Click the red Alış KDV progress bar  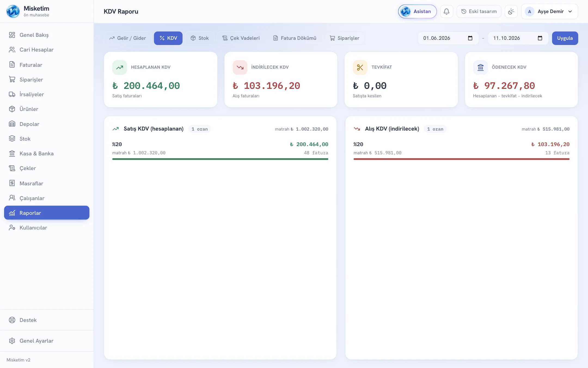[x=461, y=159]
